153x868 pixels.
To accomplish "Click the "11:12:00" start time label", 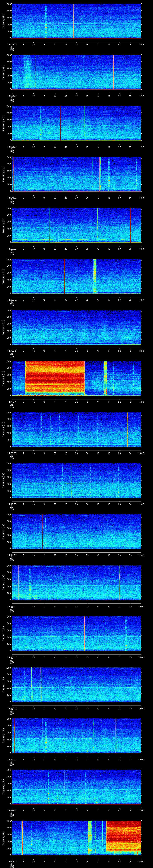I will [x=12, y=606].
